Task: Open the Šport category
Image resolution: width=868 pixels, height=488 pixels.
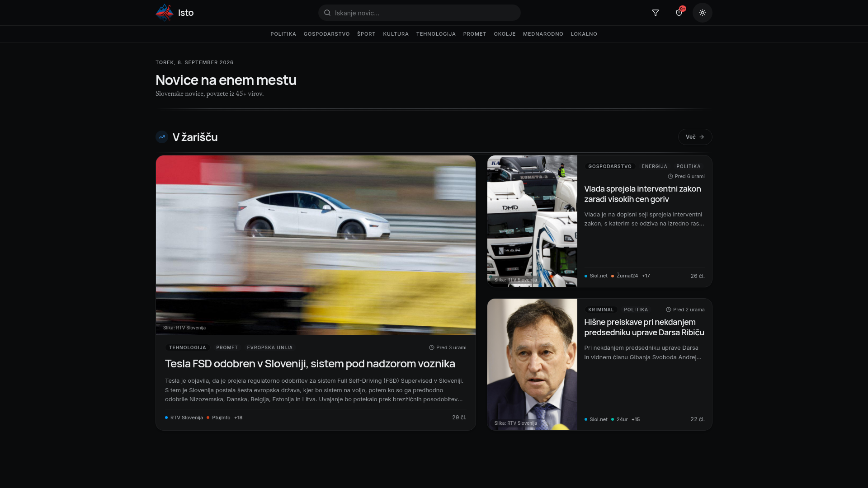Action: point(367,34)
